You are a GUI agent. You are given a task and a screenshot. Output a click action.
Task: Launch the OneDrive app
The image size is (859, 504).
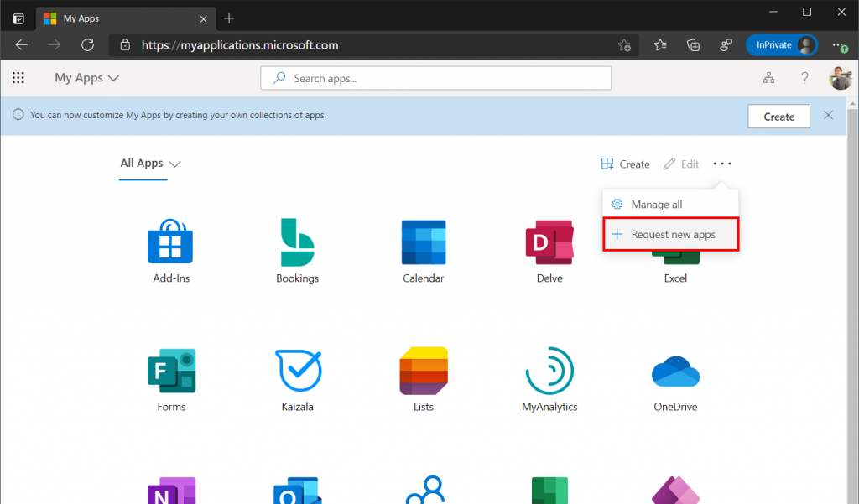coord(675,383)
